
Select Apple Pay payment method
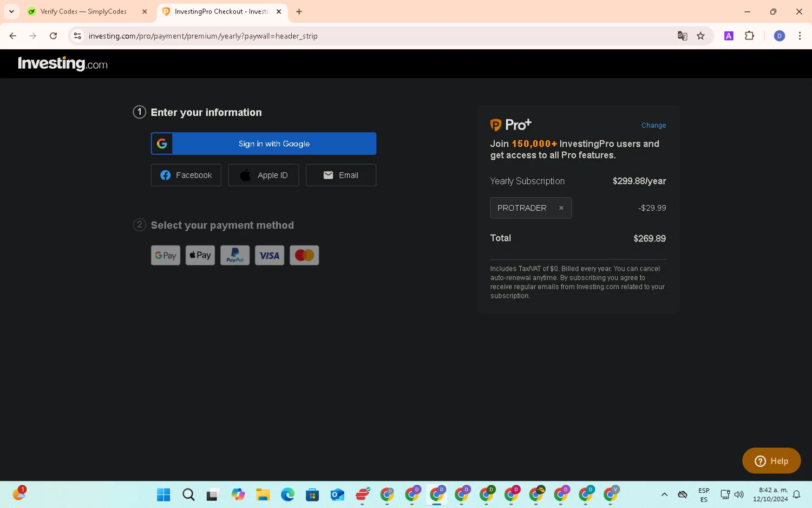click(200, 256)
